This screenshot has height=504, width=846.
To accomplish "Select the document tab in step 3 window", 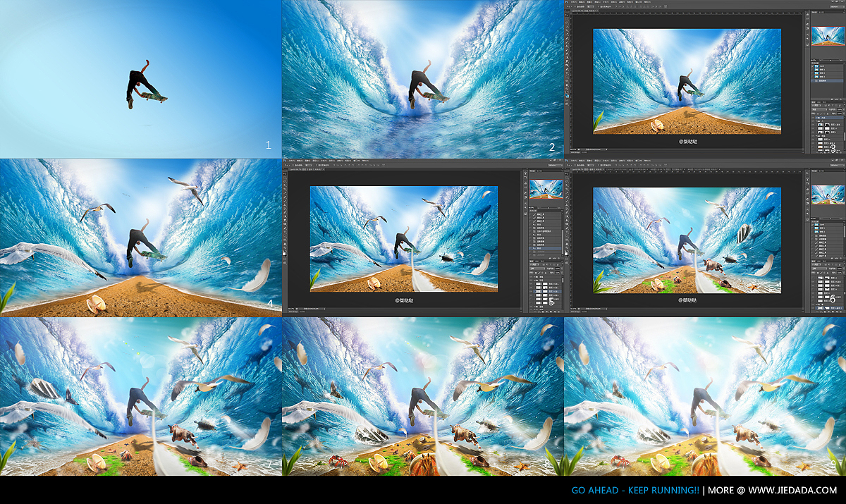I will (x=585, y=11).
